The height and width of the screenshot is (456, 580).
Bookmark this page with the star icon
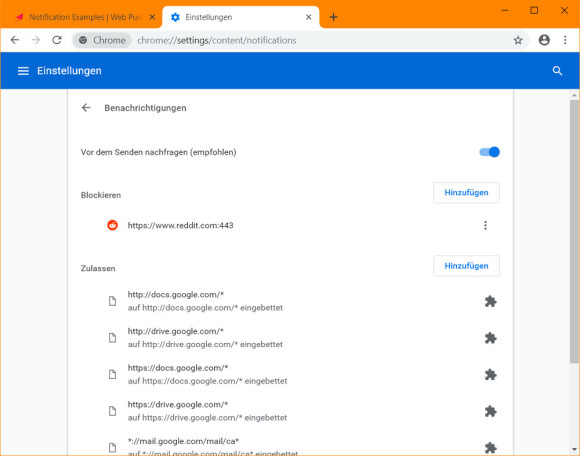[x=518, y=40]
